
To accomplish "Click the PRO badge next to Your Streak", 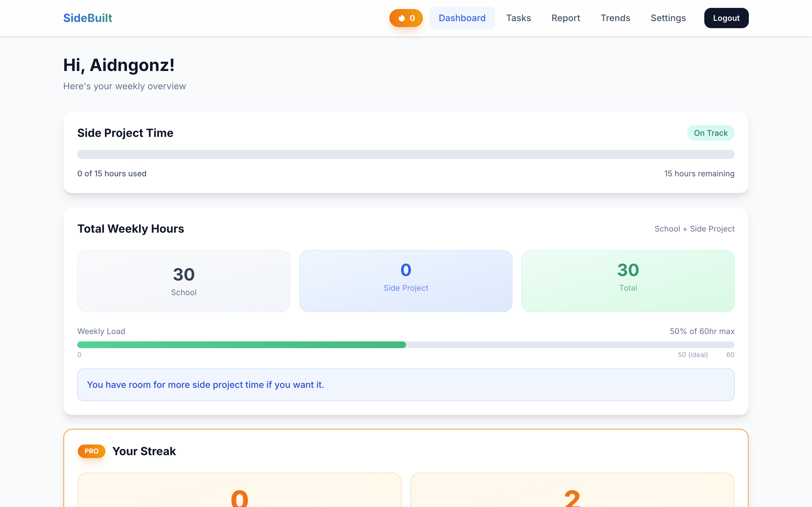I will [91, 451].
